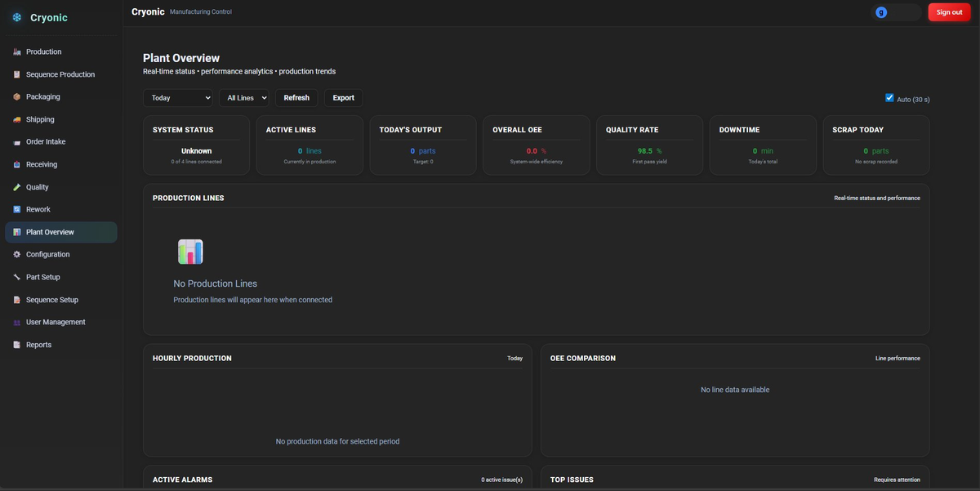Click the user avatar in header
Viewport: 980px width, 491px height.
coord(881,12)
